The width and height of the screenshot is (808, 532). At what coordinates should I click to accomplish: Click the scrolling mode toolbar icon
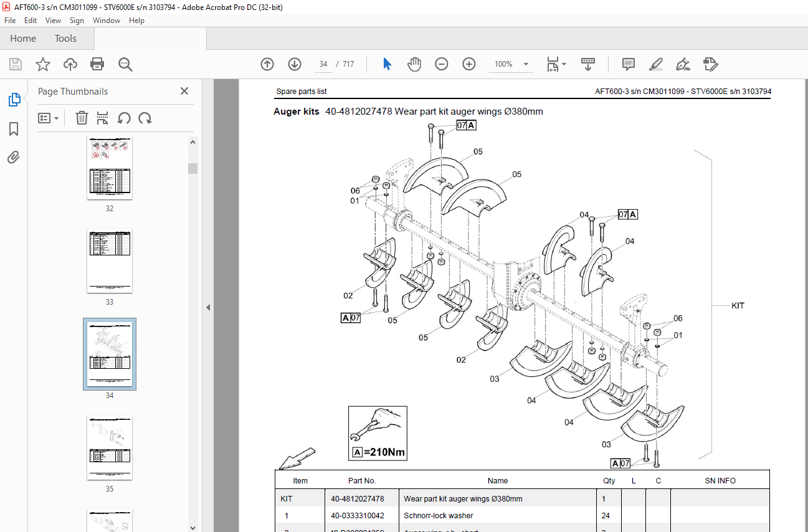pyautogui.click(x=588, y=64)
